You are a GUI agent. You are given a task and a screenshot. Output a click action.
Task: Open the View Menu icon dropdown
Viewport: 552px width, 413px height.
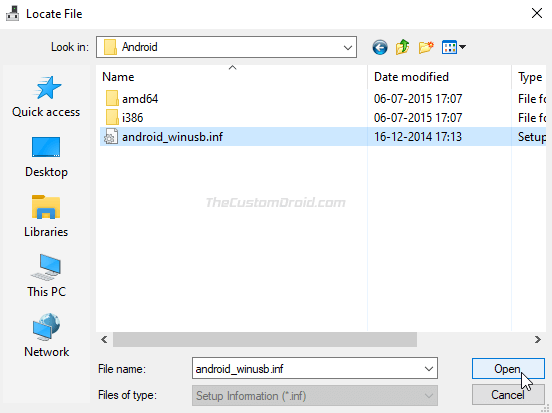point(454,47)
